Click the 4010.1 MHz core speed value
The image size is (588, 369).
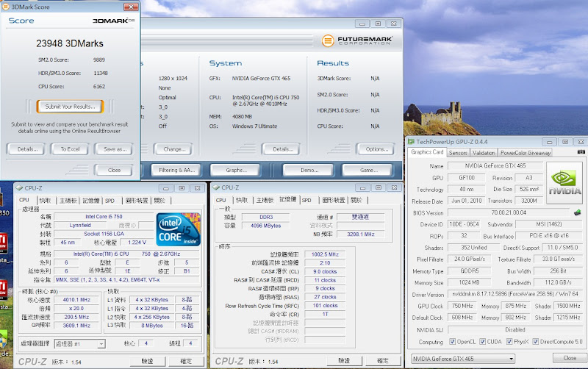click(x=76, y=300)
